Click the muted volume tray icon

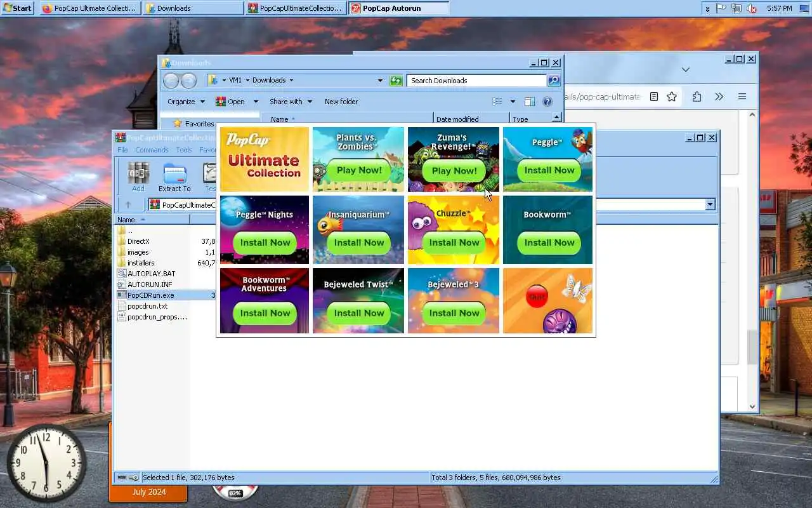752,8
